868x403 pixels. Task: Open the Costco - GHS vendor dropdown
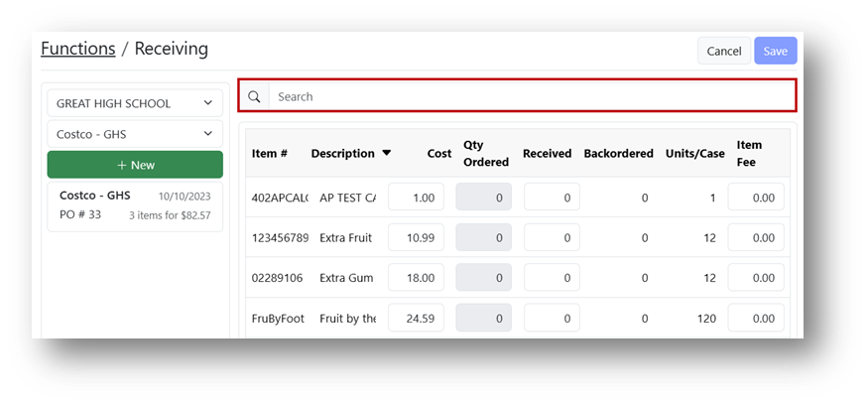coord(135,134)
